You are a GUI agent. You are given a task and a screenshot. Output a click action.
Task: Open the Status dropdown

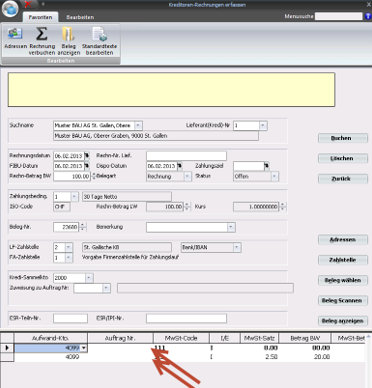(275, 176)
